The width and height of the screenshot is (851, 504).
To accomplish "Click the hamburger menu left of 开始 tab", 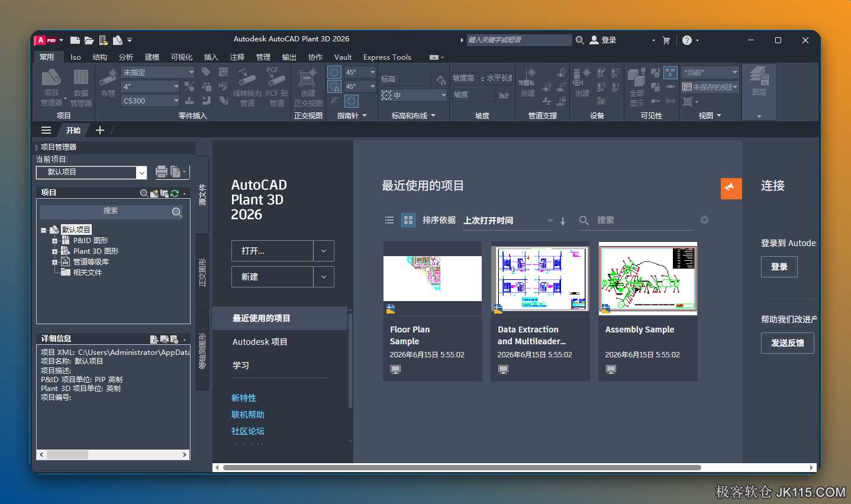I will click(46, 130).
